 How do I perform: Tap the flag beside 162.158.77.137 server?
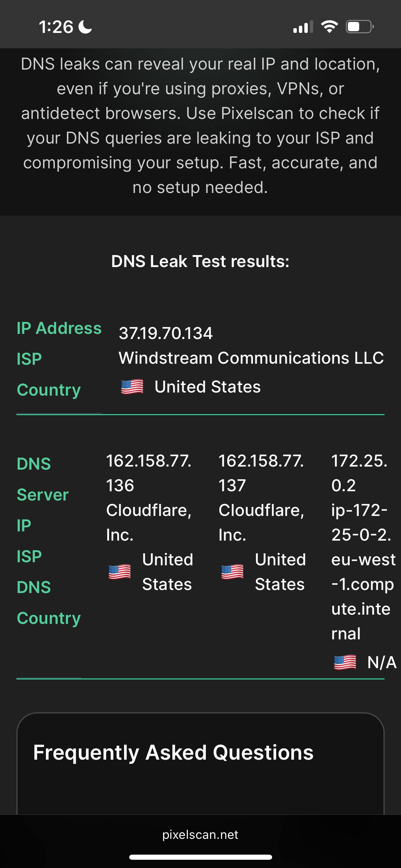pos(231,572)
